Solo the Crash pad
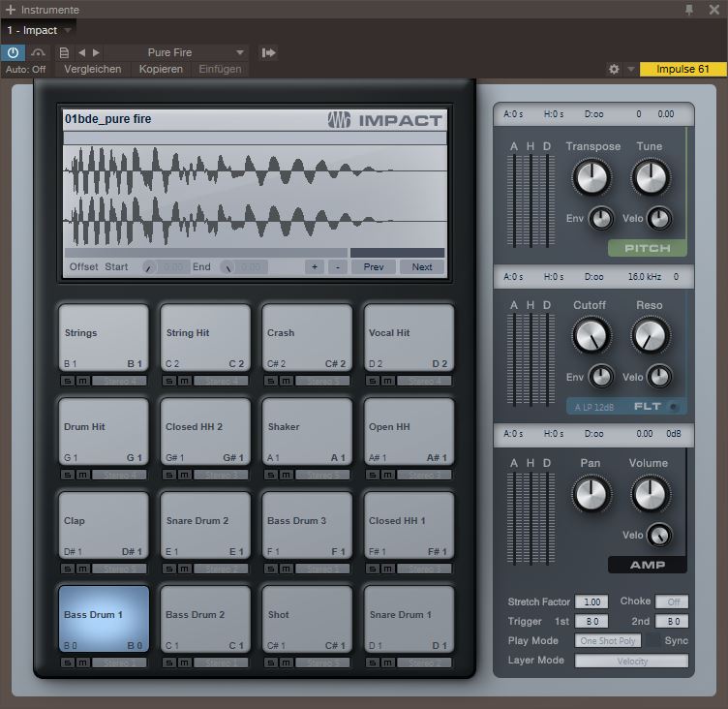 pos(271,381)
